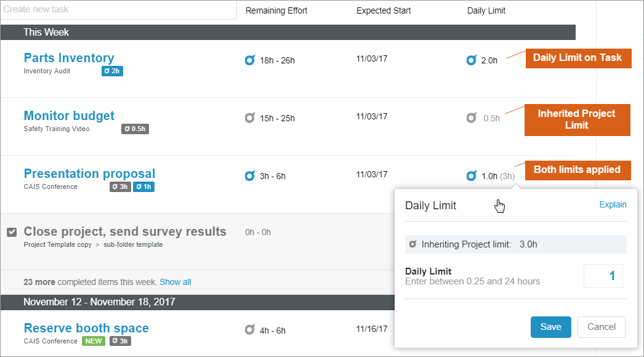Image resolution: width=644 pixels, height=357 pixels.
Task: Click the NEW badge under Reserve booth space
Action: click(x=94, y=341)
